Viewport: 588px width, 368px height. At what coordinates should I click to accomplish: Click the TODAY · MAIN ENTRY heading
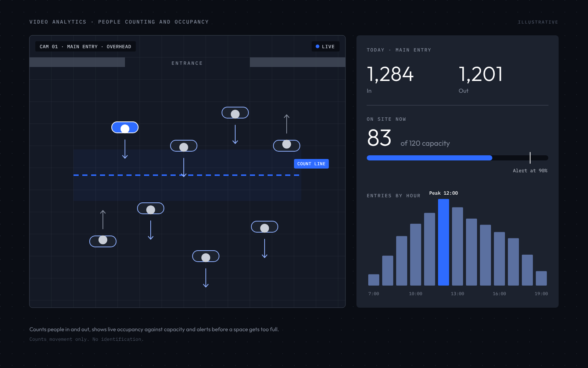click(x=399, y=50)
